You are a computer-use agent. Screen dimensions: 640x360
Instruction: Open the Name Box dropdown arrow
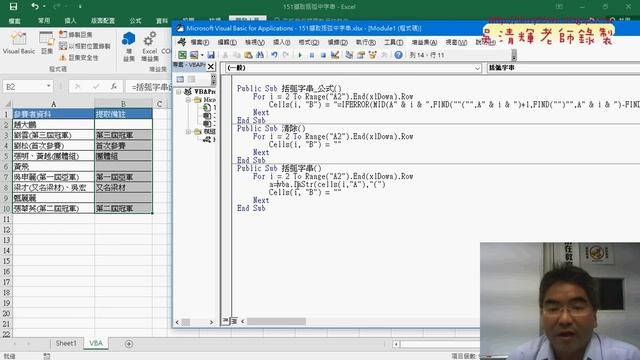(49, 86)
